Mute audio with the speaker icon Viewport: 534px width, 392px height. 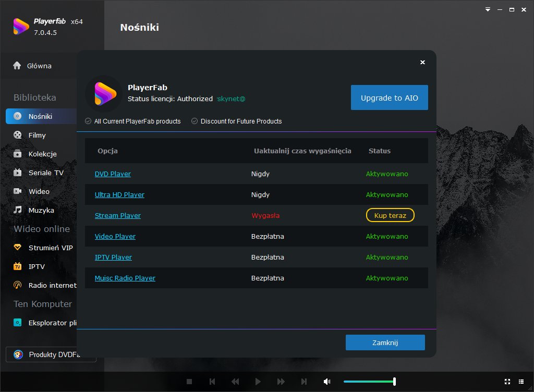click(x=327, y=382)
